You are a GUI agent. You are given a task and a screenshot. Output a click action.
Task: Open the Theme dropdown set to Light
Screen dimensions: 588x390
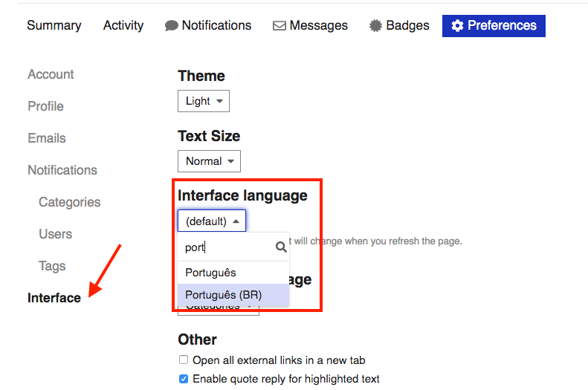203,101
